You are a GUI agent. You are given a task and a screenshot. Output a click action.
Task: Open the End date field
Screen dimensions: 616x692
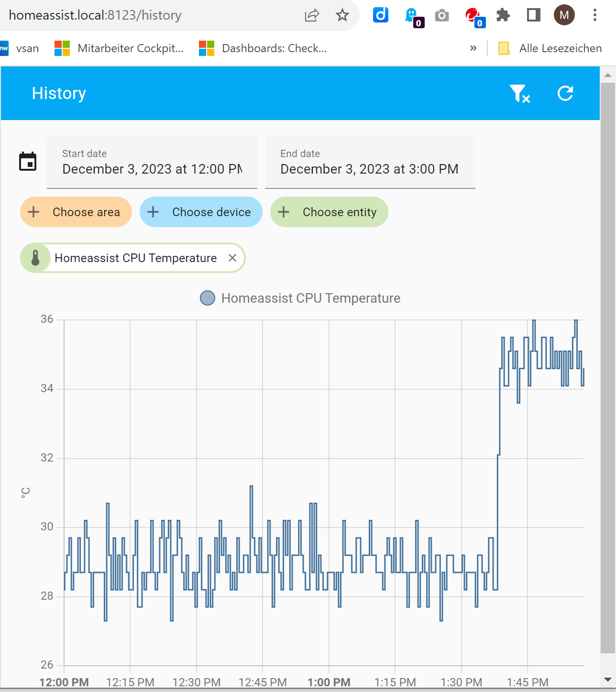click(370, 162)
